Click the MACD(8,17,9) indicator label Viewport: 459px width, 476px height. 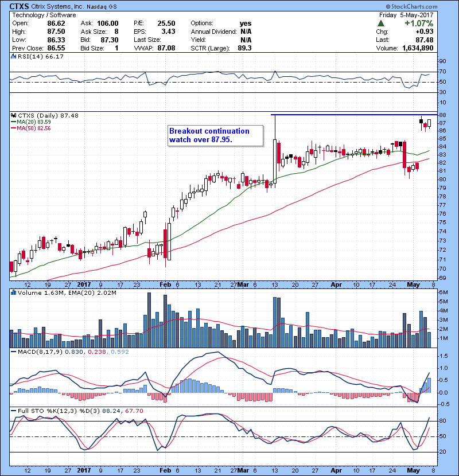point(40,352)
